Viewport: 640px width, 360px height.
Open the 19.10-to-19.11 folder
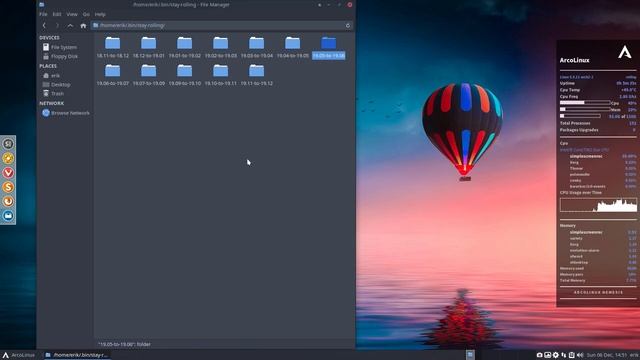point(220,75)
